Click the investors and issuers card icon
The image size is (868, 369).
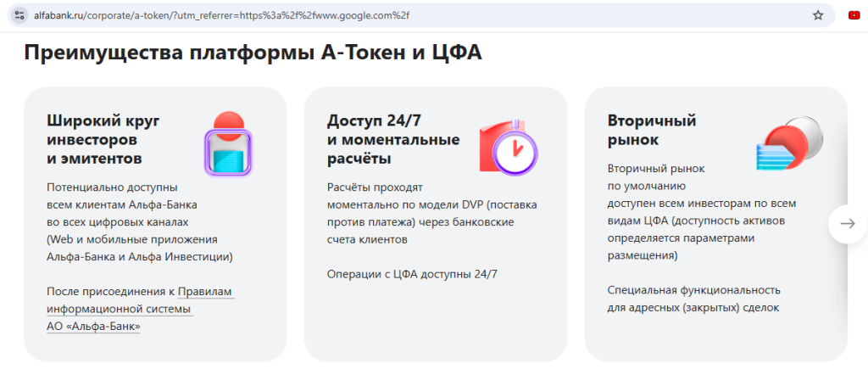coord(228,144)
